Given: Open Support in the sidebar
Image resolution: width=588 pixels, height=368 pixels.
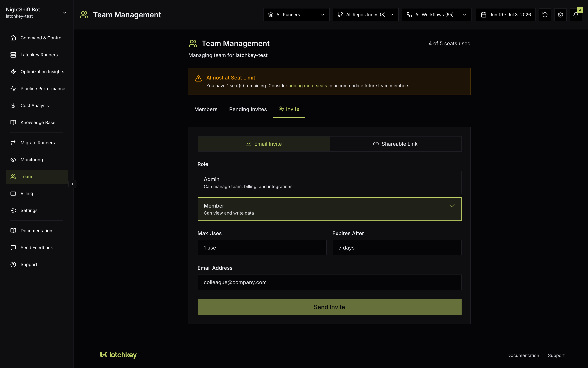Looking at the screenshot, I should click(x=37, y=264).
